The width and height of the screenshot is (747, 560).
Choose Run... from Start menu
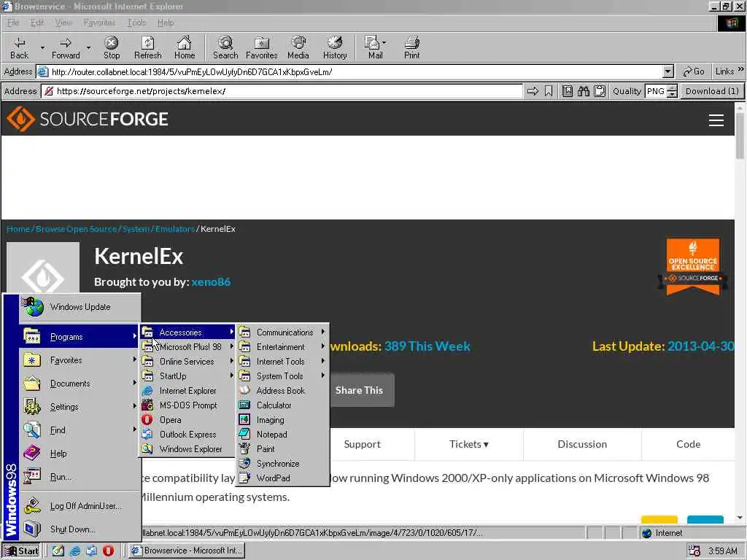pyautogui.click(x=80, y=477)
